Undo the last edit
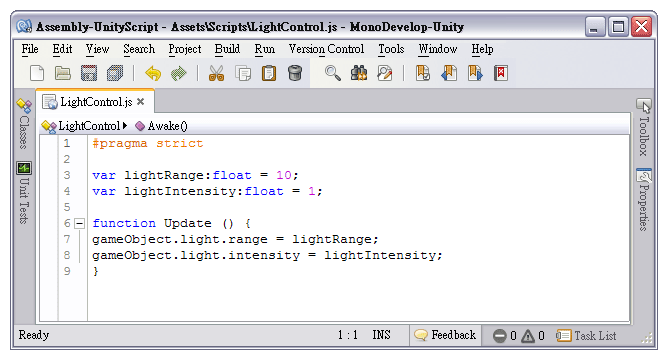The height and width of the screenshot is (360, 668). pyautogui.click(x=153, y=73)
